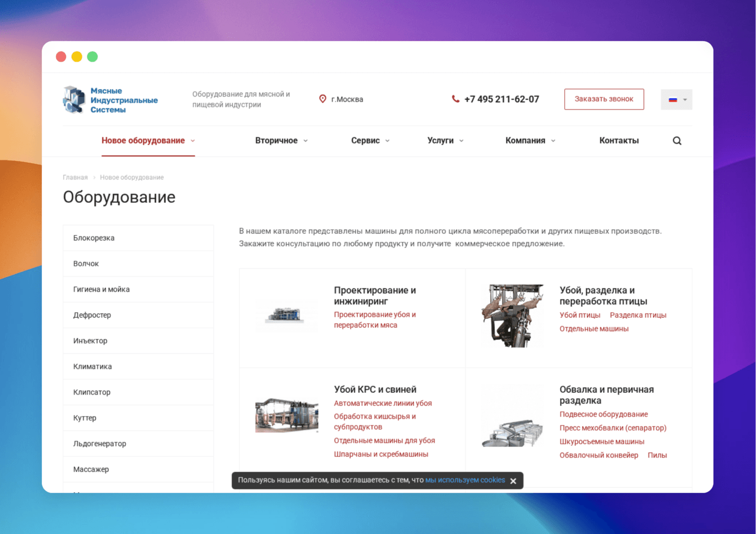756x534 pixels.
Task: Open the language selector dropdown arrow
Action: (685, 100)
